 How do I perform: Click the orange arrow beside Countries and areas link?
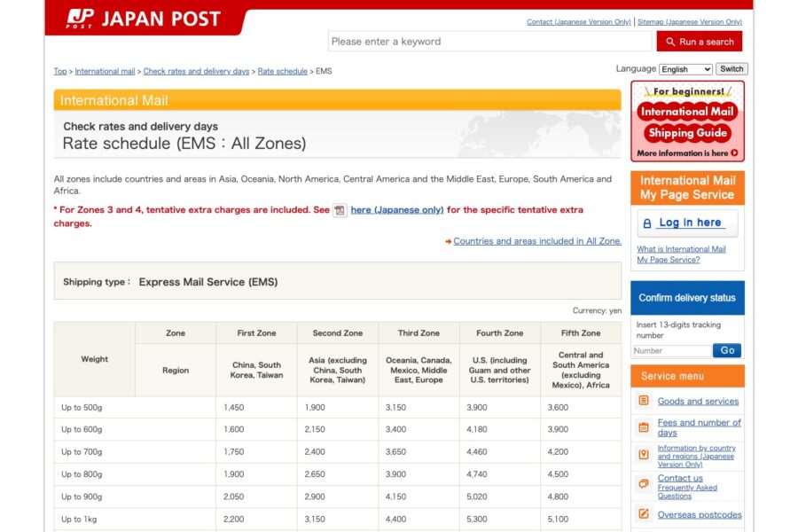click(449, 242)
